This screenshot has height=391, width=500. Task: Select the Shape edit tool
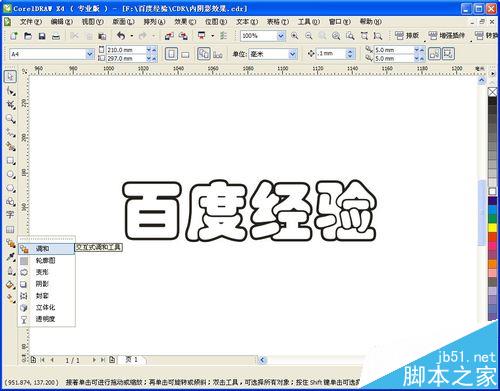pos(10,91)
